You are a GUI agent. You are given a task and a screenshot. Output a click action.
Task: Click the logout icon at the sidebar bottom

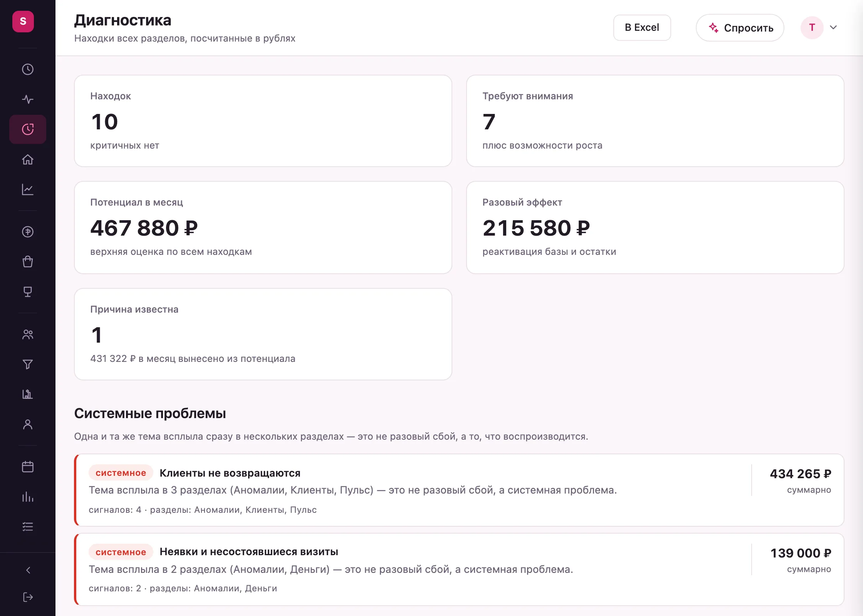pos(28,597)
